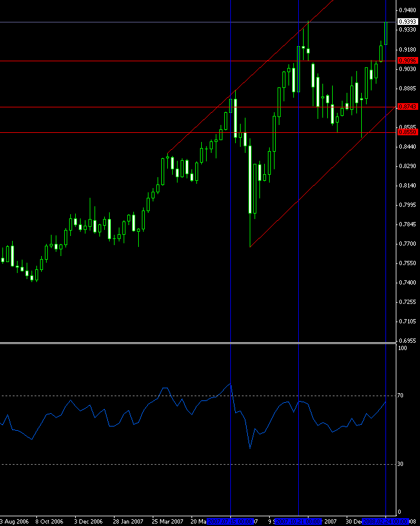The width and height of the screenshot is (420, 526).
Task: Click the 0.8440 price axis value
Action: pos(407,147)
